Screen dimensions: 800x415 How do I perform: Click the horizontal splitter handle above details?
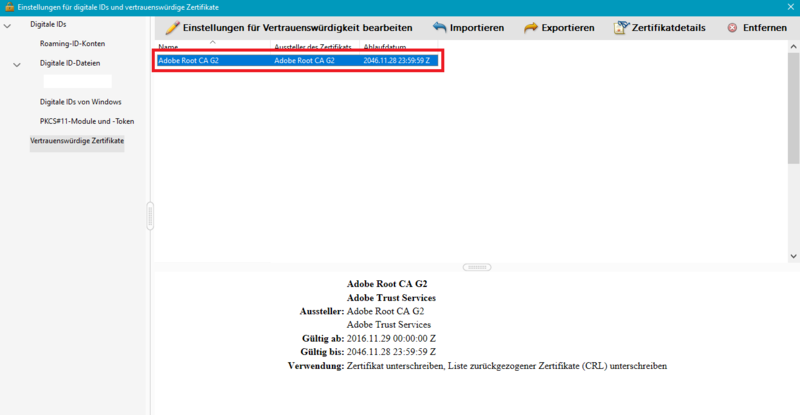point(477,267)
